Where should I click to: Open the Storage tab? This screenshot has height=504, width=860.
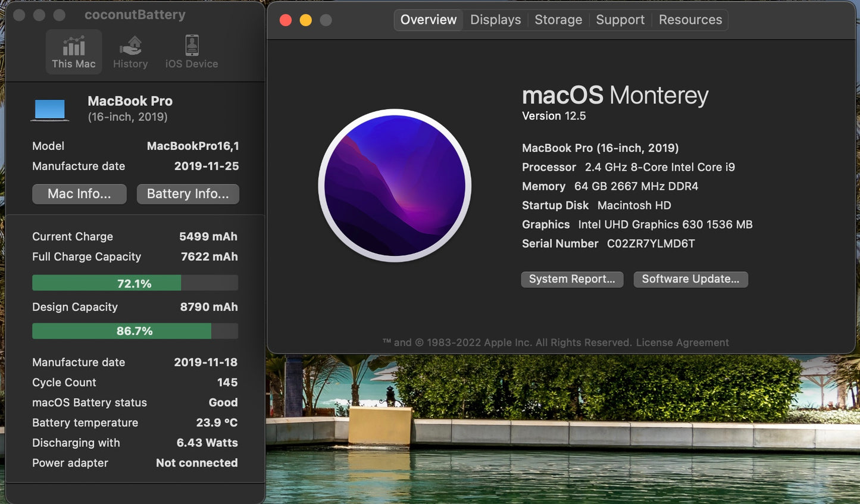coord(558,20)
